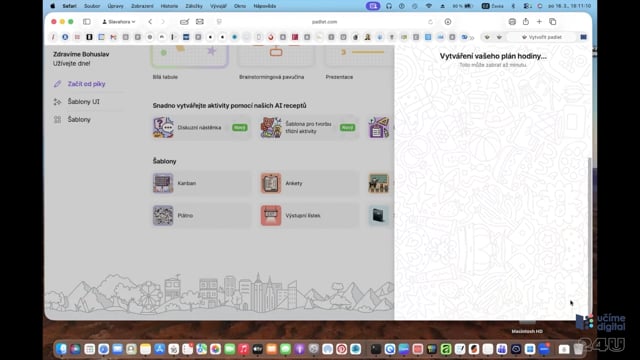The width and height of the screenshot is (640, 360).
Task: Click the Wi-Fi status icon
Action: pyautogui.click(x=429, y=6)
